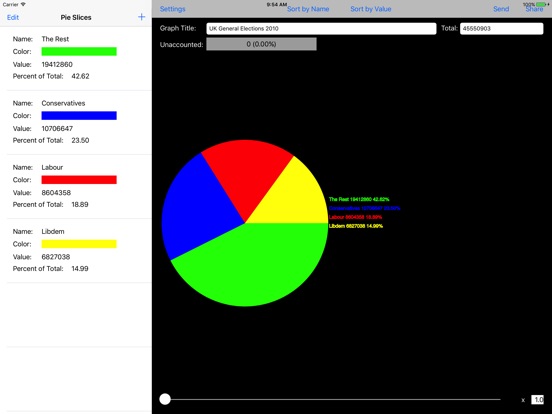Pick the Labour red color swatch
Viewport: 552px width, 414px height.
coord(79,180)
